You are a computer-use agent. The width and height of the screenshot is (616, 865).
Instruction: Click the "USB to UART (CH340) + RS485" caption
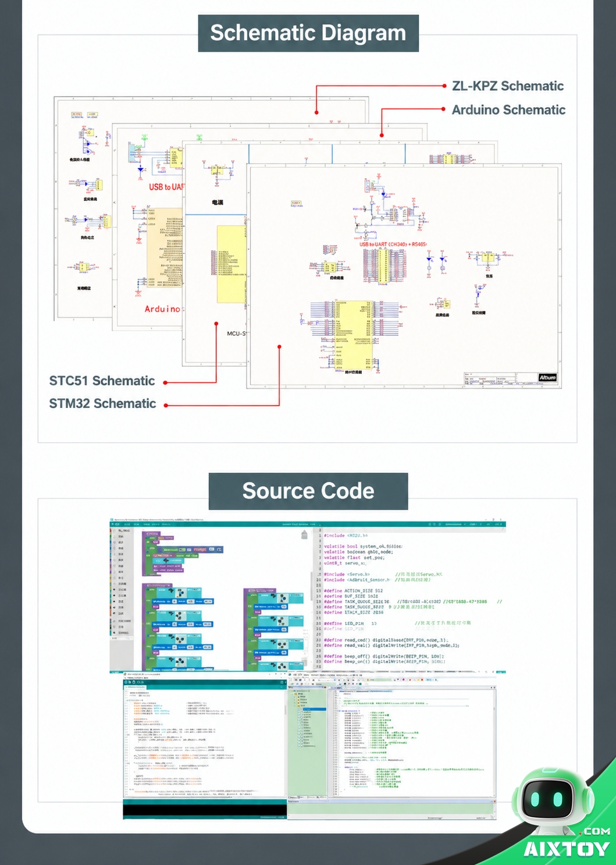393,244
